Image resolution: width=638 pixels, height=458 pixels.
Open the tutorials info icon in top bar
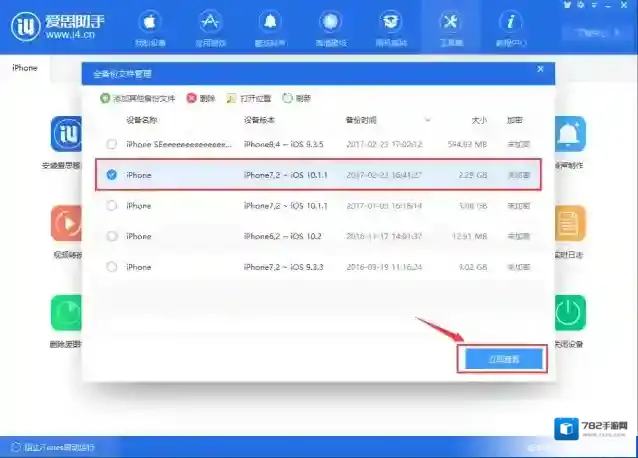(512, 22)
